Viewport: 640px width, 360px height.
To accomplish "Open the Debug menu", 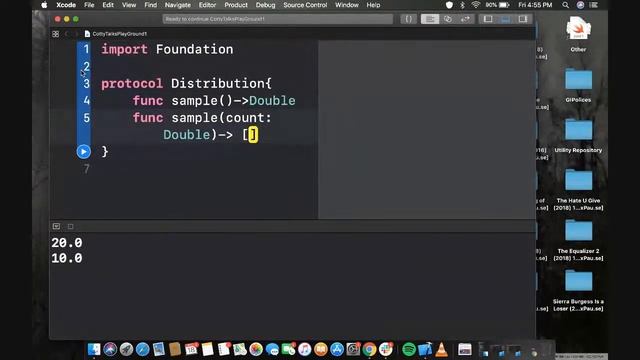I will (x=265, y=5).
